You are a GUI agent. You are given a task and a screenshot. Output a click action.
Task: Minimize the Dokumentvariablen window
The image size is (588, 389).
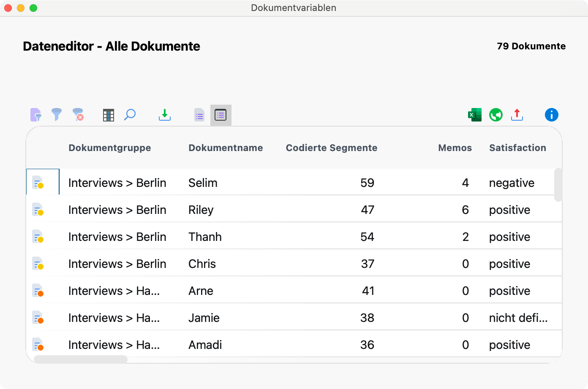pyautogui.click(x=21, y=8)
